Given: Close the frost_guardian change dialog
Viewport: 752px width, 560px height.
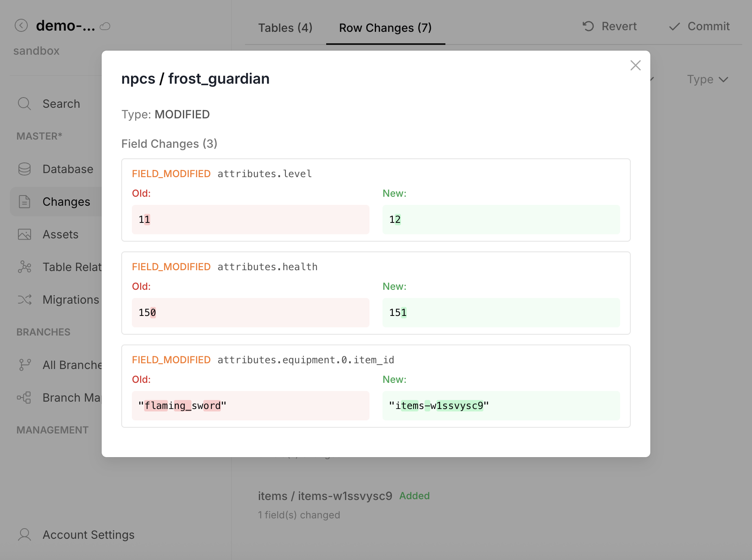Looking at the screenshot, I should [635, 65].
